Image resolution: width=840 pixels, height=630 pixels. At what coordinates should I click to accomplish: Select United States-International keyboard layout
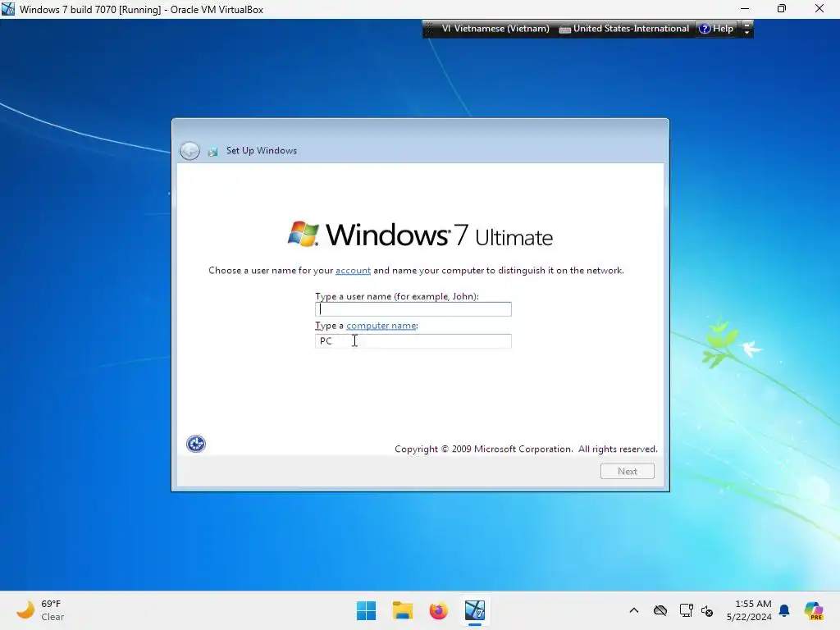point(624,29)
